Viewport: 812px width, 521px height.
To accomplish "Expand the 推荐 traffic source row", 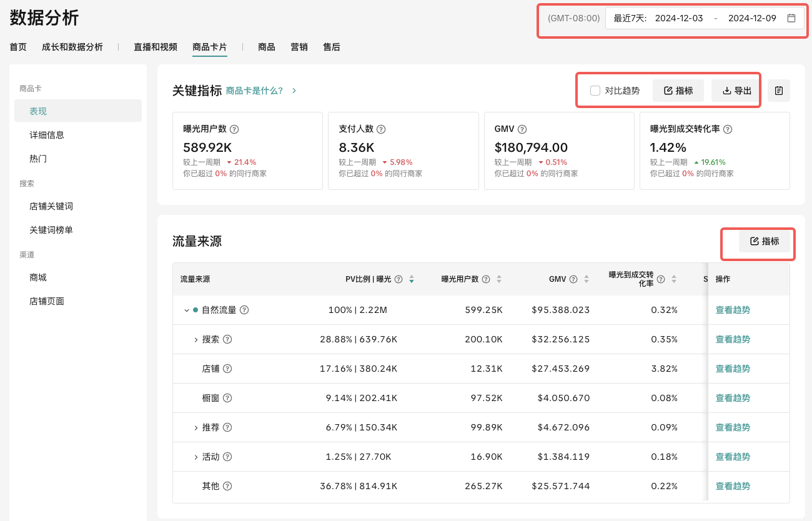I will coord(196,427).
